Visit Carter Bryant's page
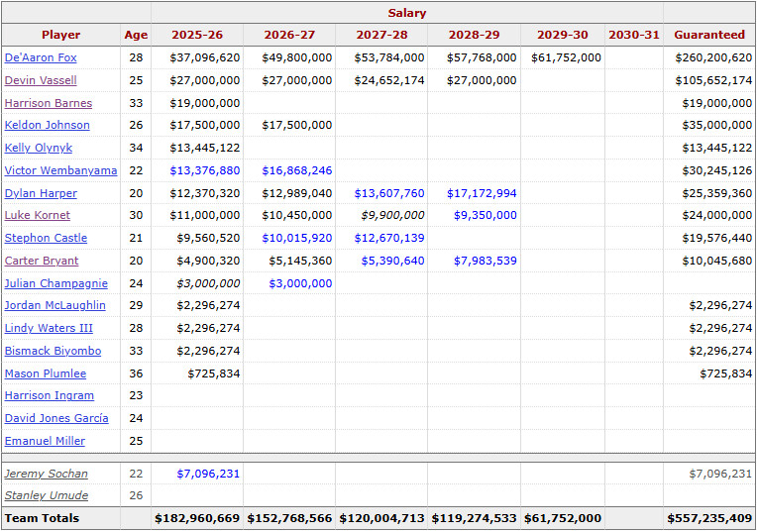This screenshot has height=532, width=757. coord(42,261)
